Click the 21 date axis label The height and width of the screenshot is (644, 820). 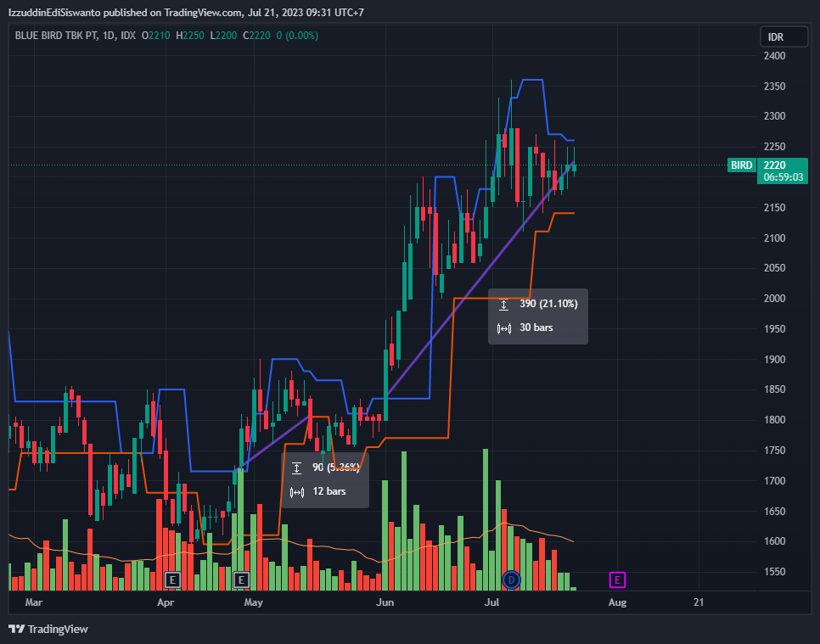pyautogui.click(x=699, y=602)
